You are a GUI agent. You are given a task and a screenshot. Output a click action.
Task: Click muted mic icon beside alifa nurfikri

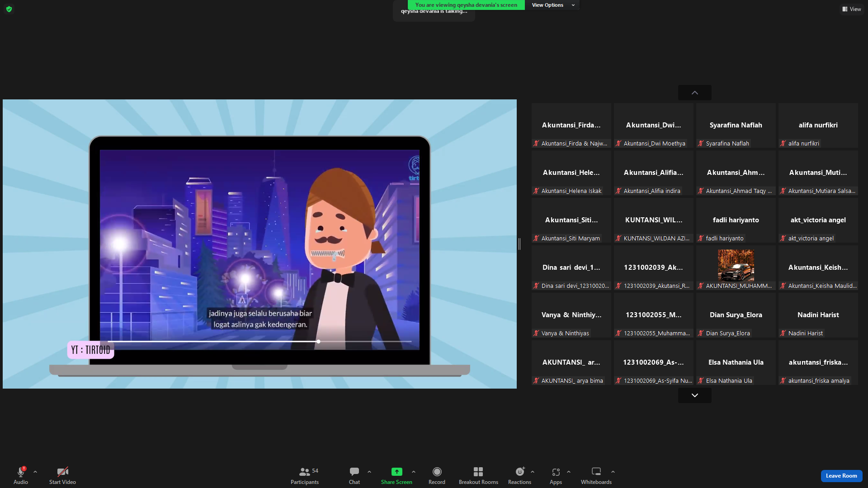point(783,143)
